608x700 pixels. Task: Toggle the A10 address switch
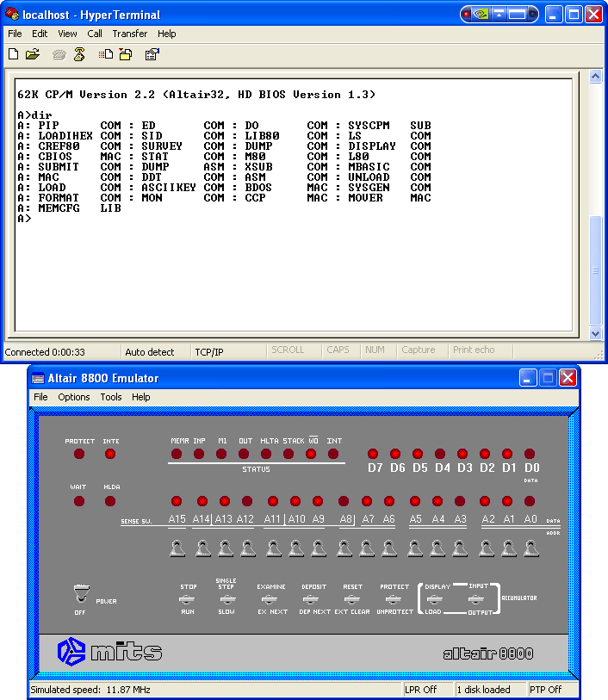295,548
